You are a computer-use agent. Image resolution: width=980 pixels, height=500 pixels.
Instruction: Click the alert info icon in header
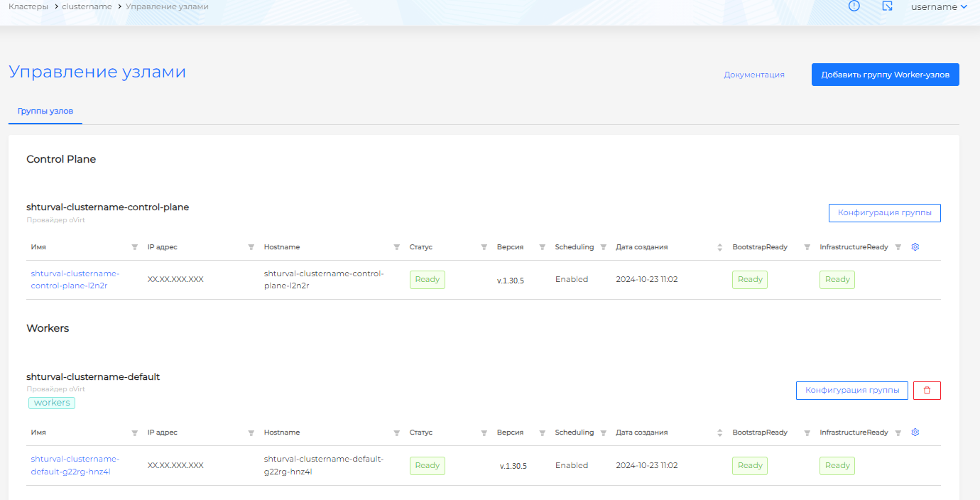[x=854, y=6]
